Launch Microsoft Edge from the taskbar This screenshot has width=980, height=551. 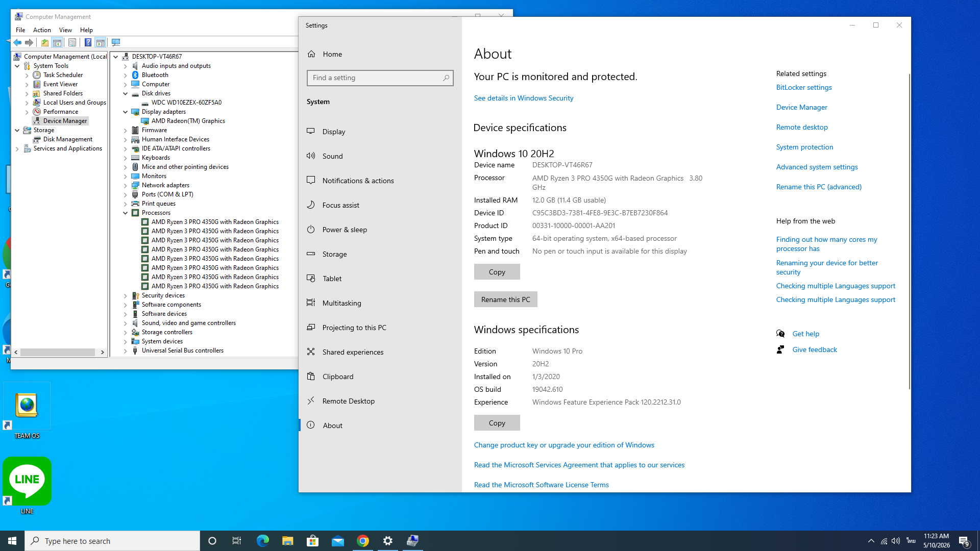pos(262,541)
